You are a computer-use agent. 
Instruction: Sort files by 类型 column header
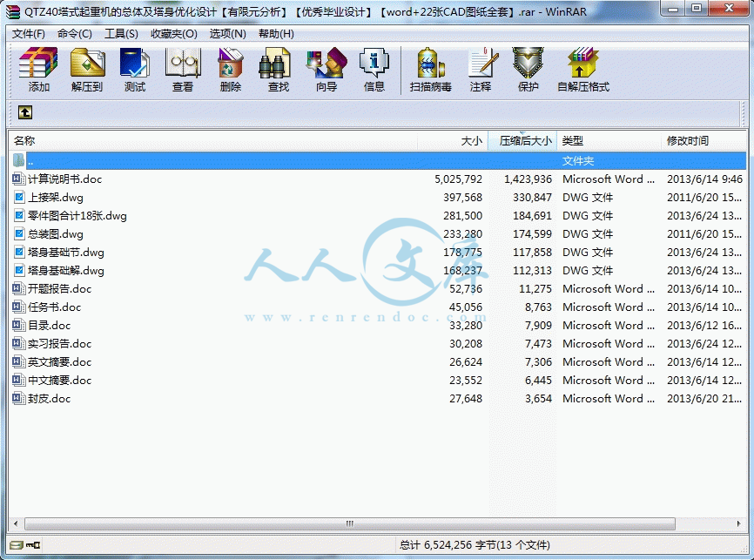point(609,141)
